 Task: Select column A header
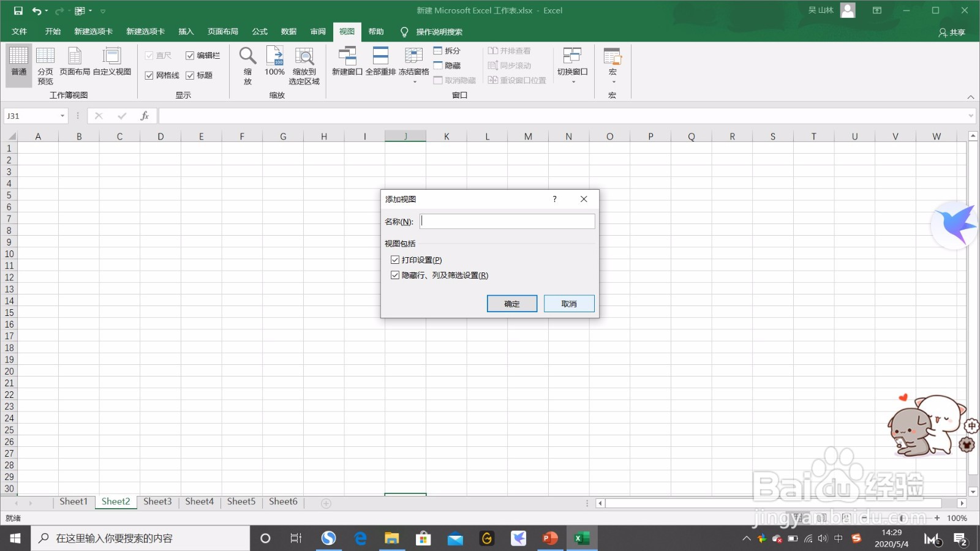[x=38, y=137]
